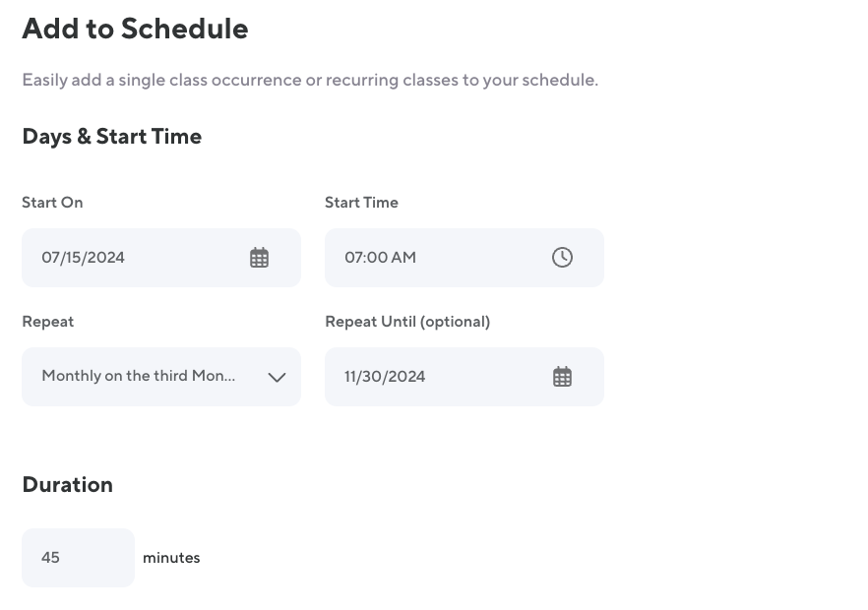Click the "Add to Schedule" title

coord(135,29)
